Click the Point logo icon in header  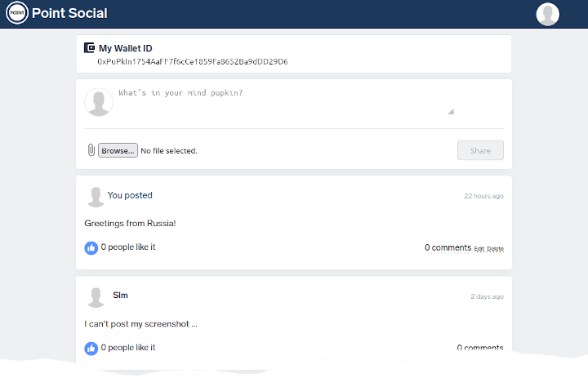17,13
